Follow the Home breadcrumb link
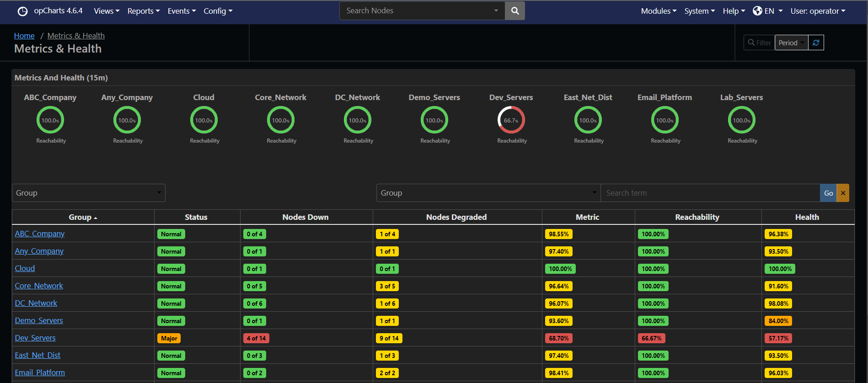Viewport: 868px width, 383px height. (24, 36)
